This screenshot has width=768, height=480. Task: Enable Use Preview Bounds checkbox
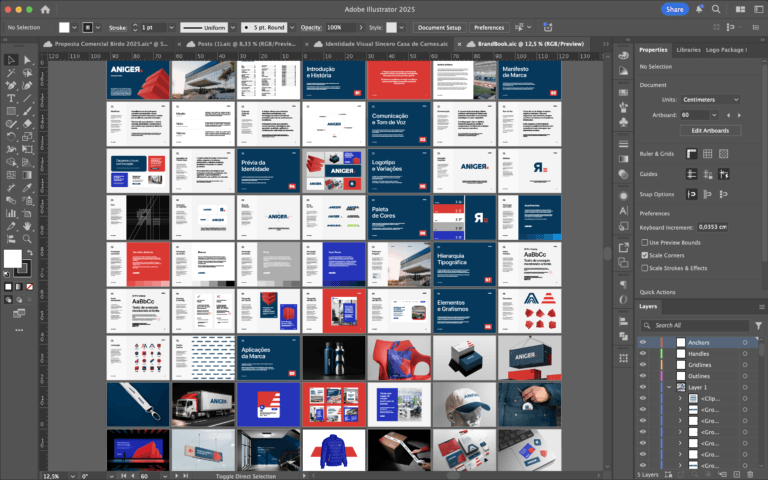pyautogui.click(x=645, y=243)
